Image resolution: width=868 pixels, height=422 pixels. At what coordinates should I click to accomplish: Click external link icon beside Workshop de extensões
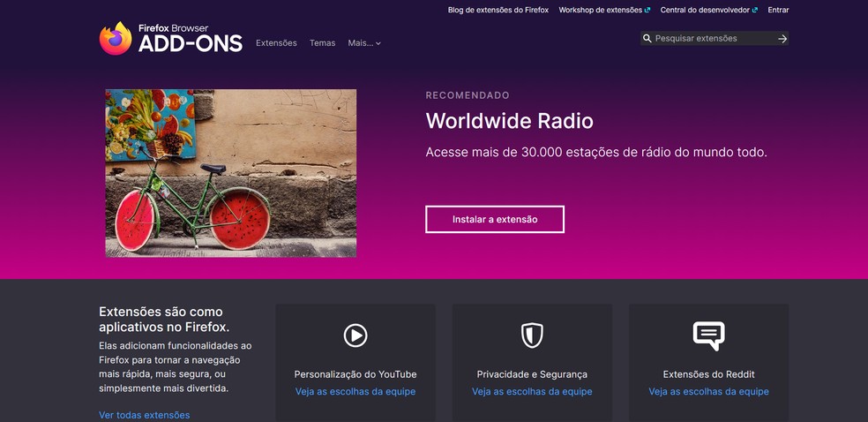[x=647, y=10]
